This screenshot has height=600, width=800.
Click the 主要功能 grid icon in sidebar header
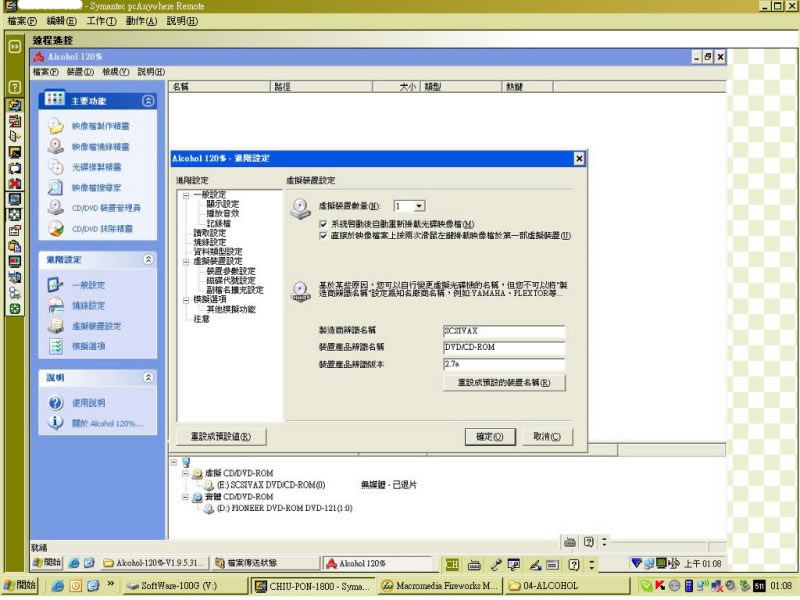click(54, 98)
